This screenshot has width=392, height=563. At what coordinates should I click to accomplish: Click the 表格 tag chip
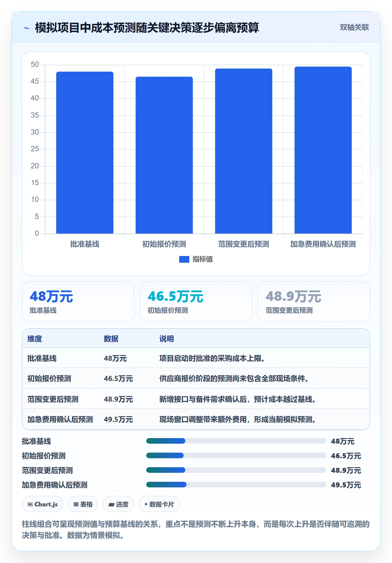(83, 504)
